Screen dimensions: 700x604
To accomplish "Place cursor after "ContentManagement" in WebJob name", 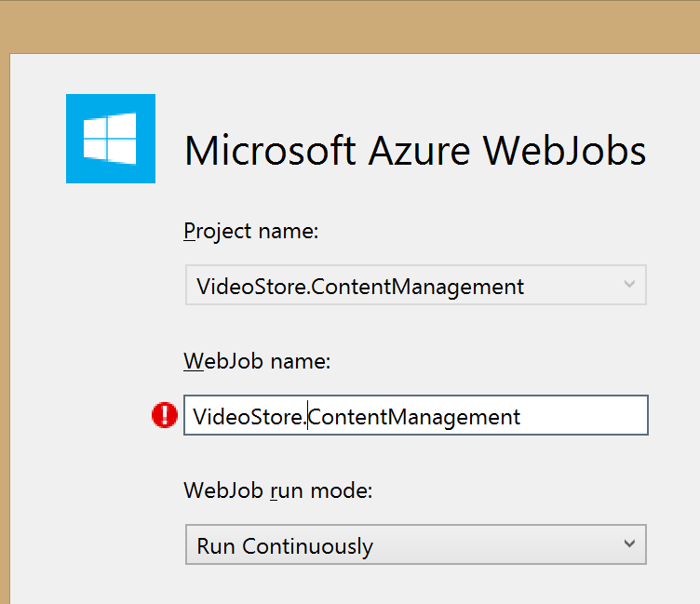I will 521,417.
